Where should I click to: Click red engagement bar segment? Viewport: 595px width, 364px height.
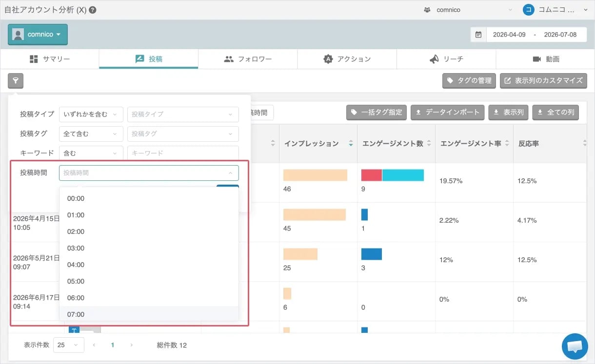tap(372, 175)
